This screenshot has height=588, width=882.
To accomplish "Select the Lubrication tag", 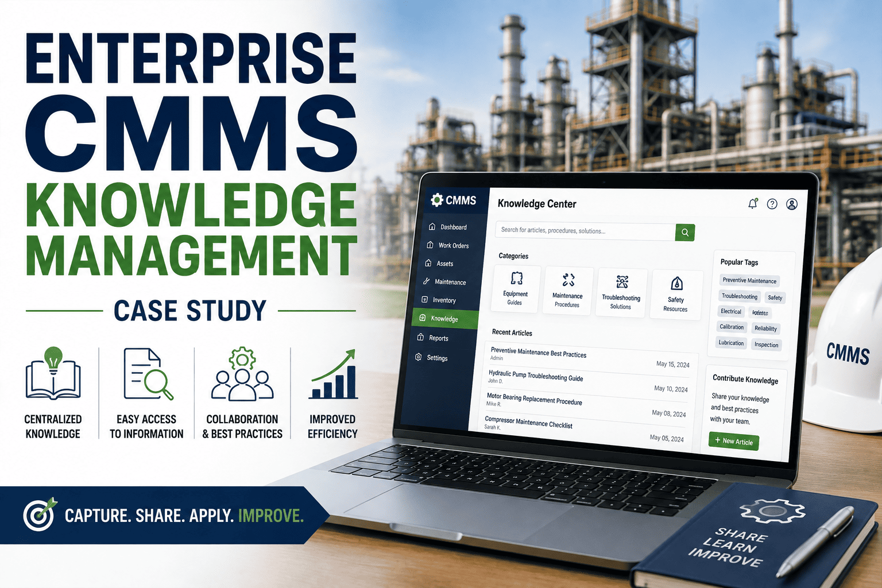I will tap(731, 343).
